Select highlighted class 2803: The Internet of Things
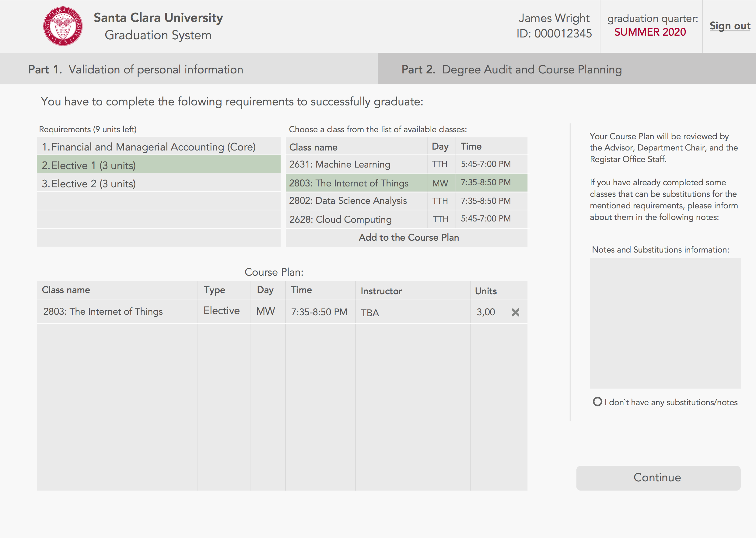The height and width of the screenshot is (538, 756). (348, 182)
